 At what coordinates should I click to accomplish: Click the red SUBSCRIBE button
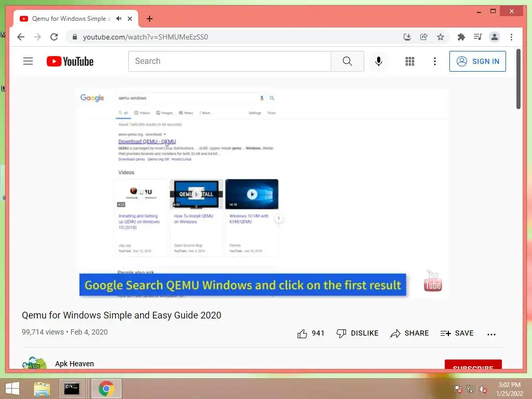click(x=473, y=364)
